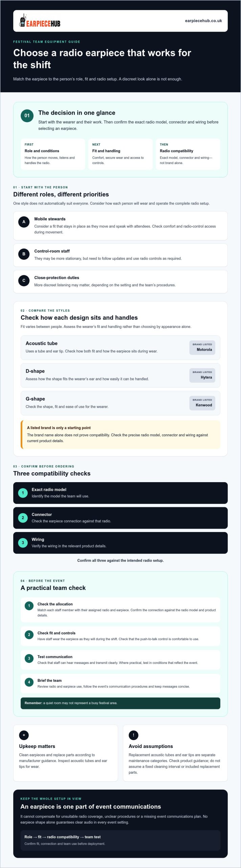Image resolution: width=241 pixels, height=868 pixels.
Task: Click number 2 badge beside Connector
Action: click(x=23, y=518)
